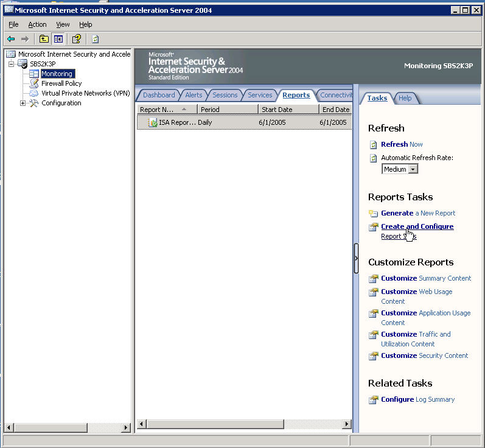Click the End Date column header
The image size is (485, 448).
click(x=336, y=109)
